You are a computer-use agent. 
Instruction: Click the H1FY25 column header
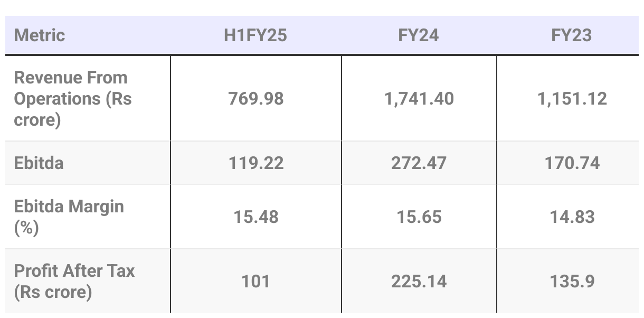pyautogui.click(x=255, y=35)
